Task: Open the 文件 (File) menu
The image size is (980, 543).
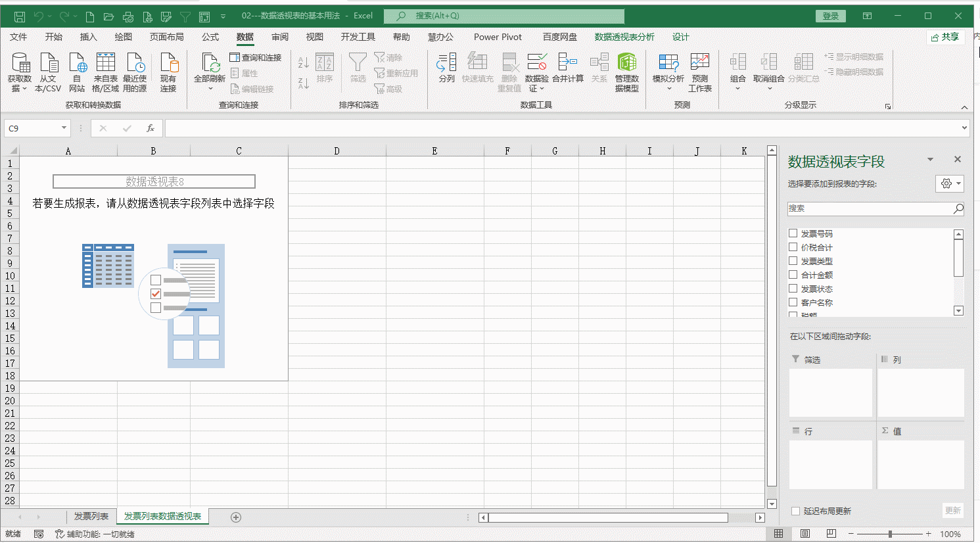Action: tap(18, 37)
